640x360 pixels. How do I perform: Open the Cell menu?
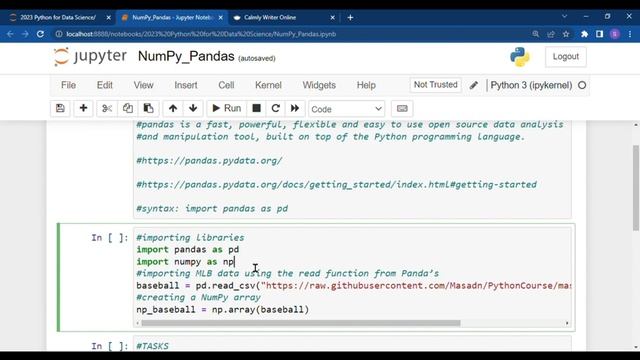[226, 85]
